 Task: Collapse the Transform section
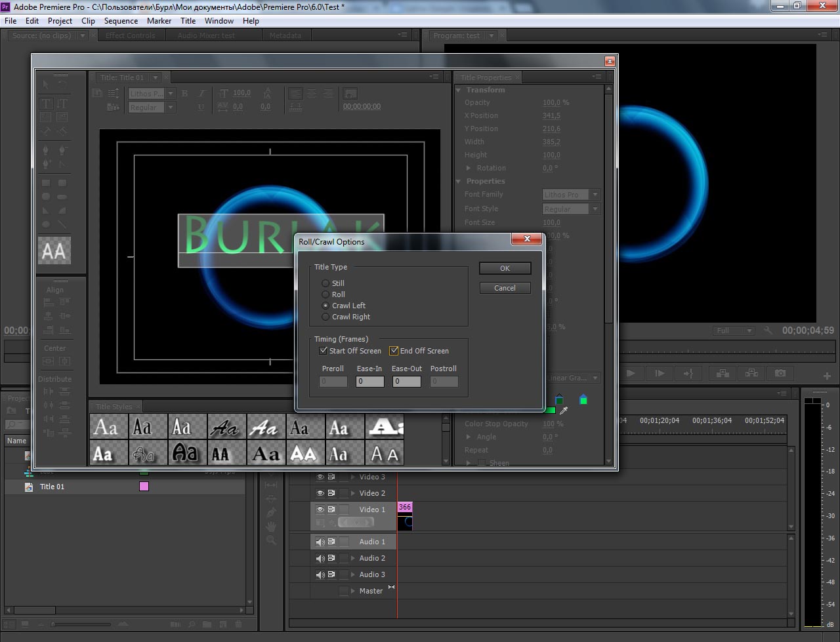tap(459, 90)
